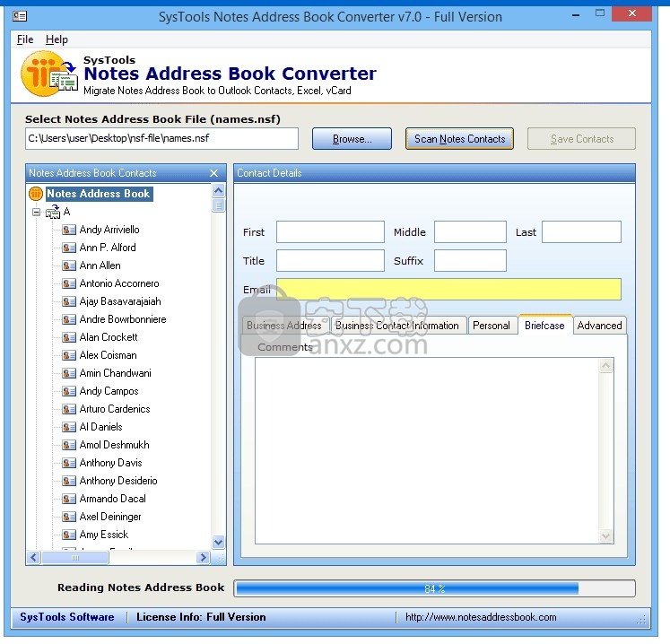Collapse the A group in the tree
670x644 pixels.
click(x=36, y=213)
